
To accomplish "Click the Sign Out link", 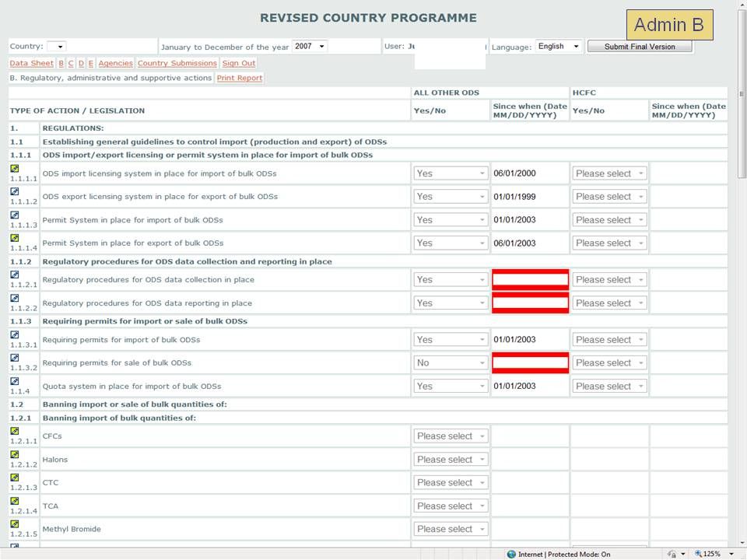I will [x=239, y=63].
